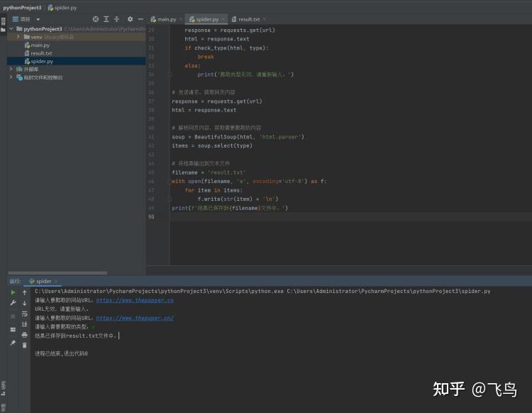This screenshot has width=532, height=413.
Task: Expand the venv folder
Action: pyautogui.click(x=18, y=37)
